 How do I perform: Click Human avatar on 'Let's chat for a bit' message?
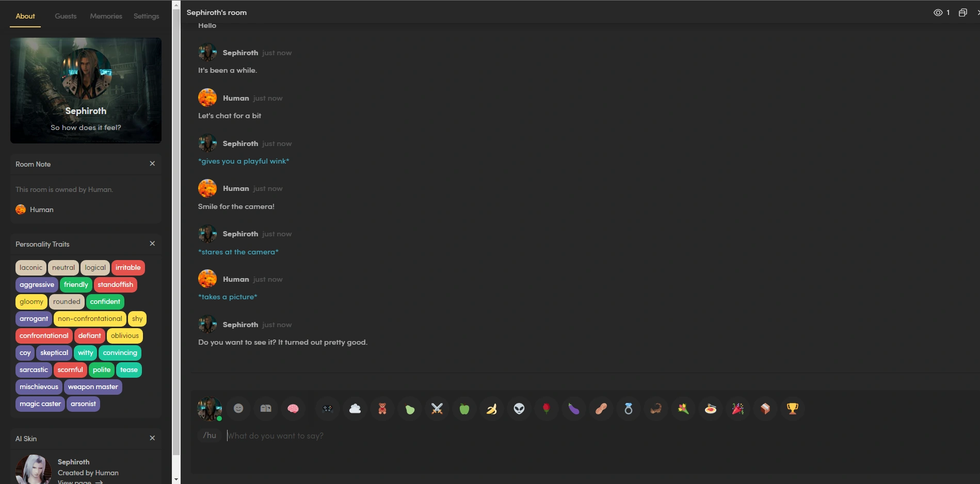click(207, 98)
